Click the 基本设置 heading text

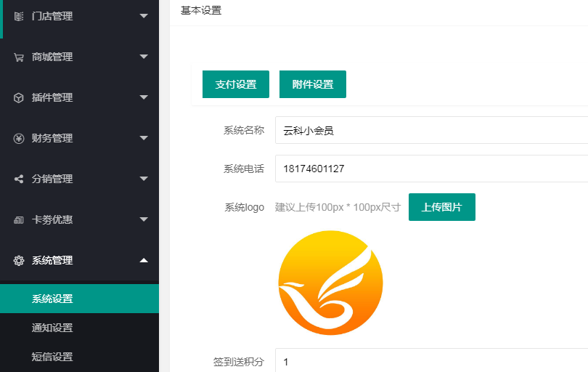(x=201, y=10)
